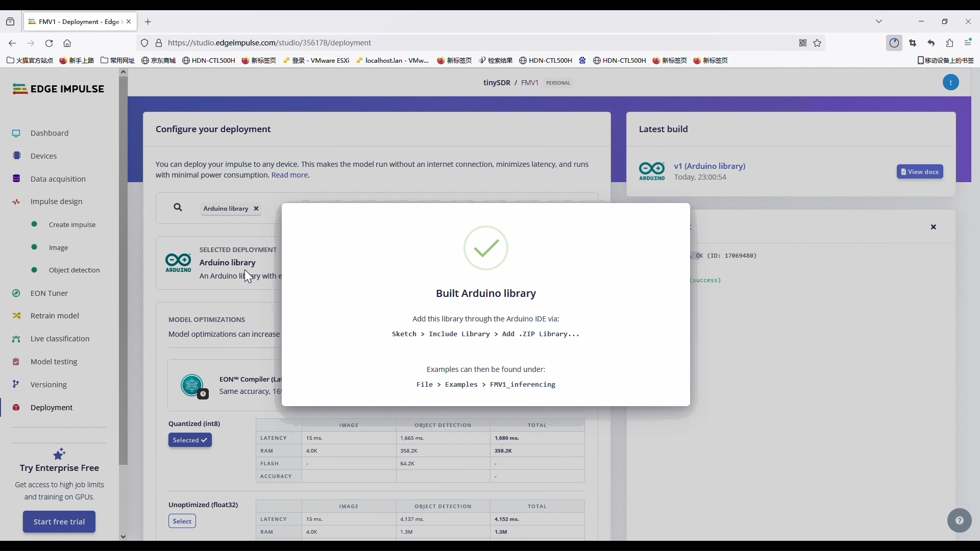This screenshot has width=980, height=551.
Task: Click the Retrain model shuffle icon
Action: pyautogui.click(x=16, y=316)
